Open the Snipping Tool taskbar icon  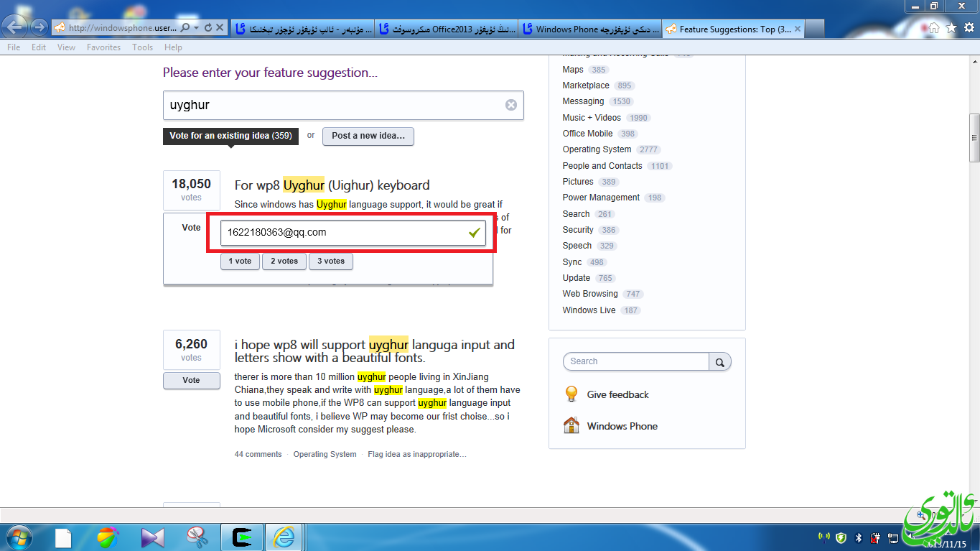[196, 537]
